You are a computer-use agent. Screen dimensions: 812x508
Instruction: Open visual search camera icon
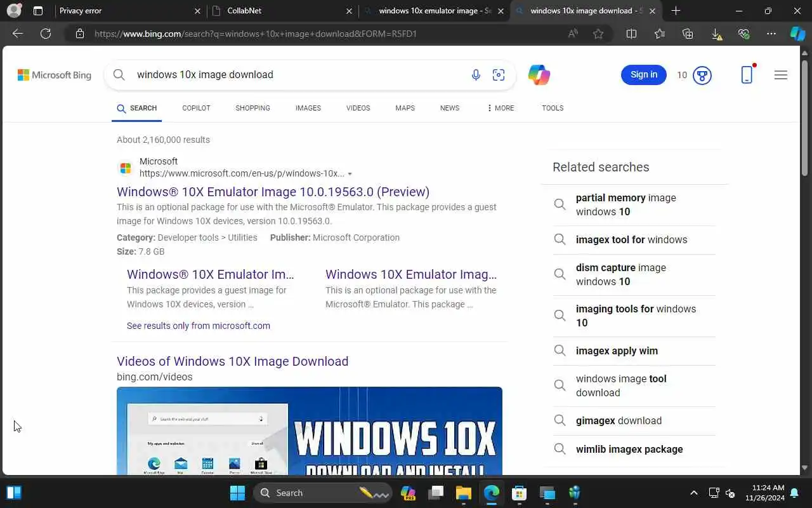pos(499,75)
